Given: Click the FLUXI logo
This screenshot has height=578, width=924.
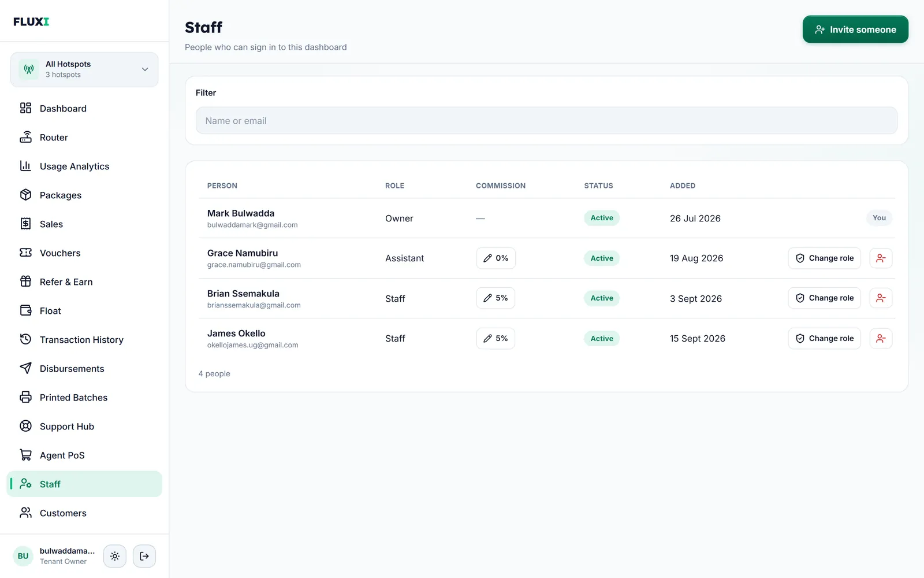Looking at the screenshot, I should (31, 21).
